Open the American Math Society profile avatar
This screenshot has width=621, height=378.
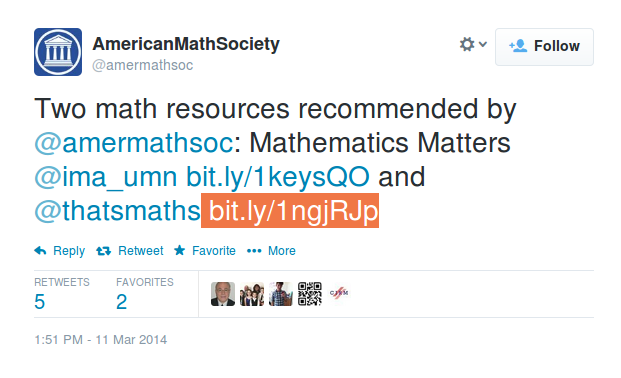(58, 52)
